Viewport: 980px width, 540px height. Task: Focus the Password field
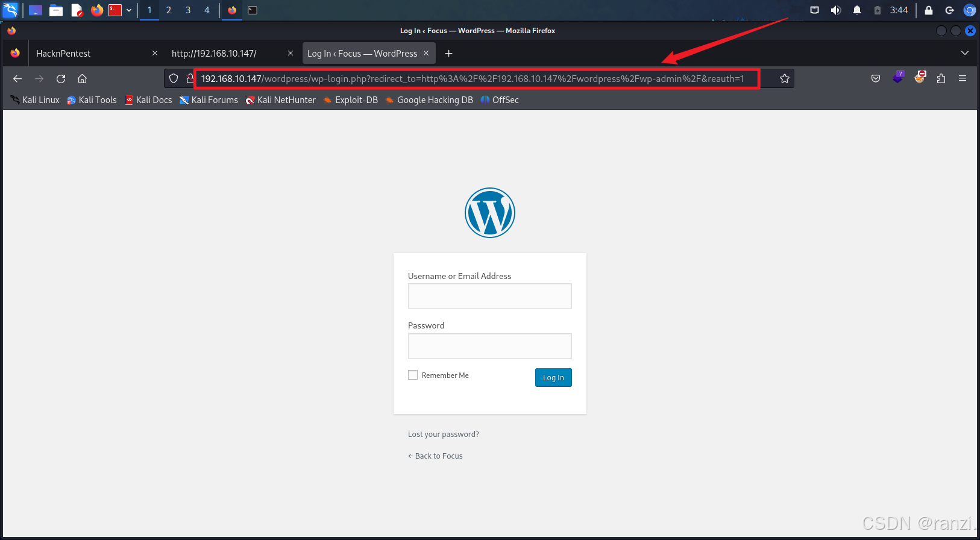click(490, 346)
